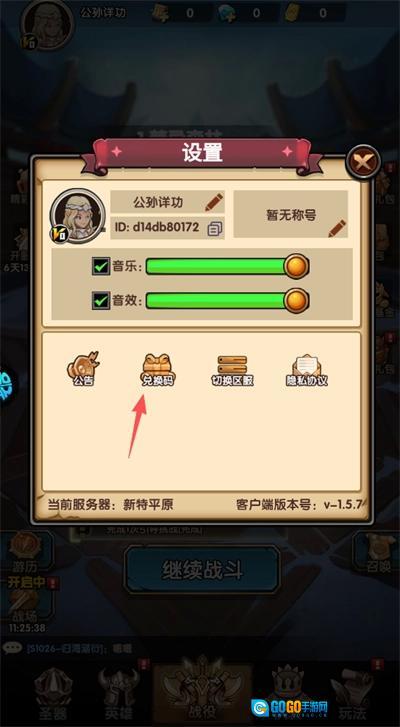Open the 游历 travel icon on the left
The width and height of the screenshot is (400, 727).
click(27, 553)
